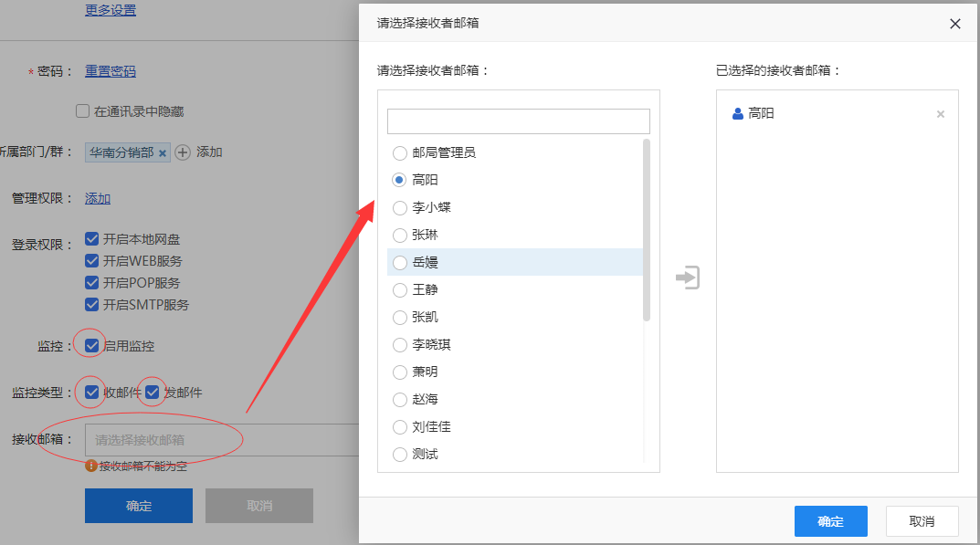The image size is (980, 545).
Task: Enable 在通讯录中隐藏 checkbox
Action: 83,111
